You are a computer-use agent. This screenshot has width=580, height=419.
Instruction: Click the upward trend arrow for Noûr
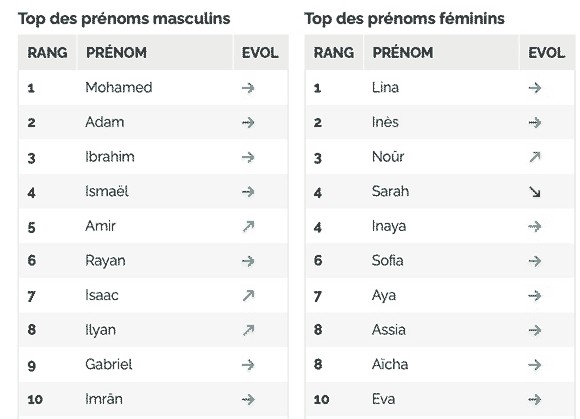point(535,157)
